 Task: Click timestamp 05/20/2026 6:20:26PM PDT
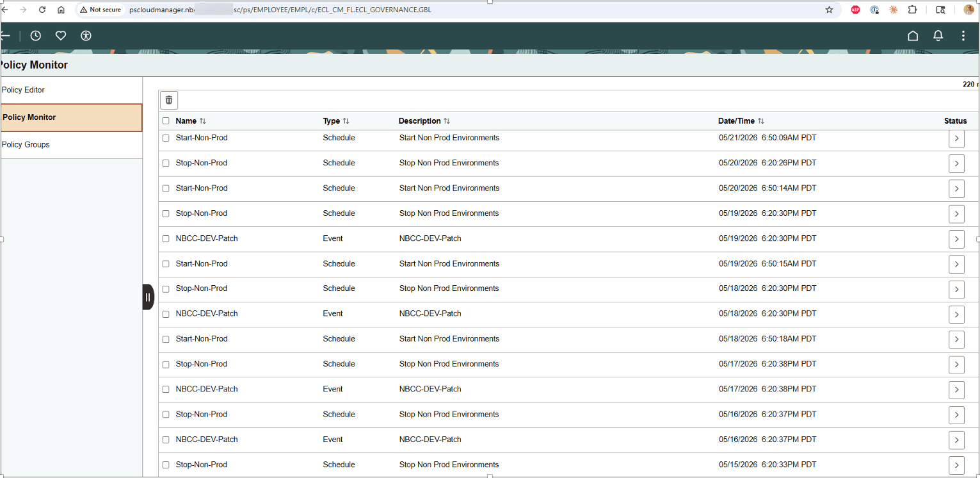[767, 163]
